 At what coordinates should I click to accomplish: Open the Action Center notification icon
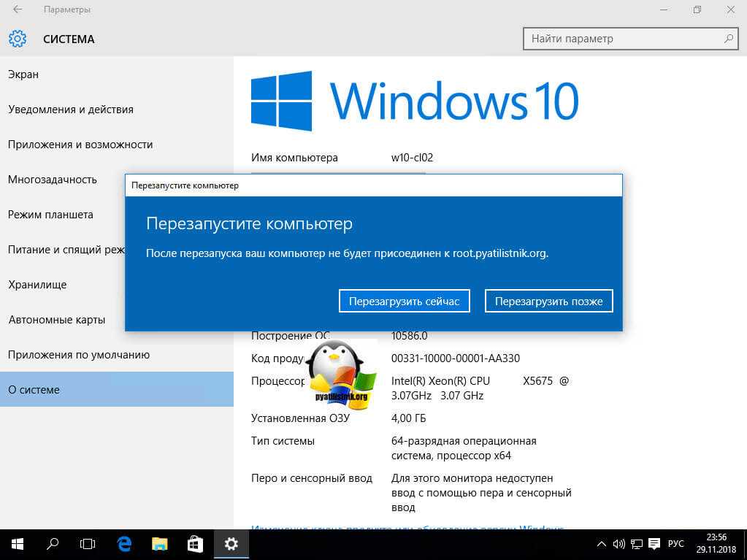click(x=654, y=543)
